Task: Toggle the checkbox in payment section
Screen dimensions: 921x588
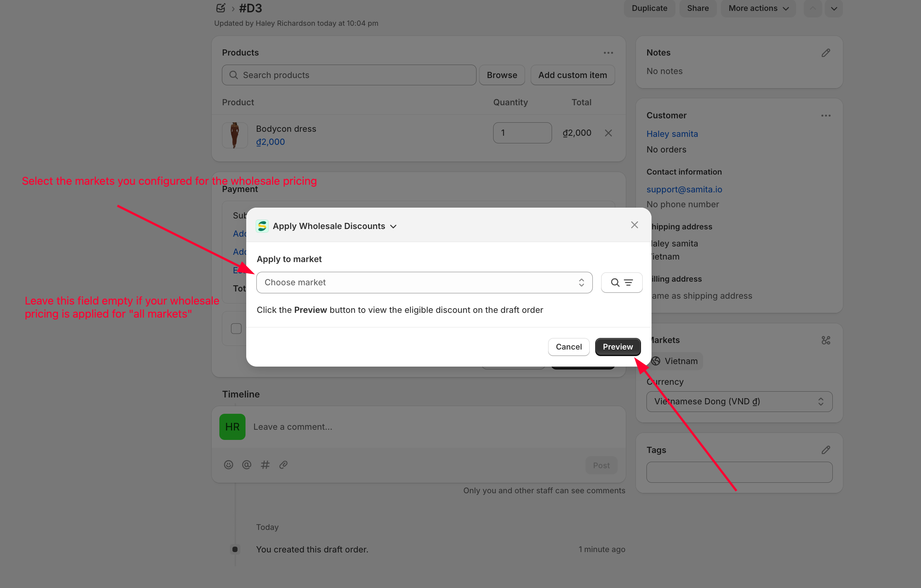Action: (236, 329)
